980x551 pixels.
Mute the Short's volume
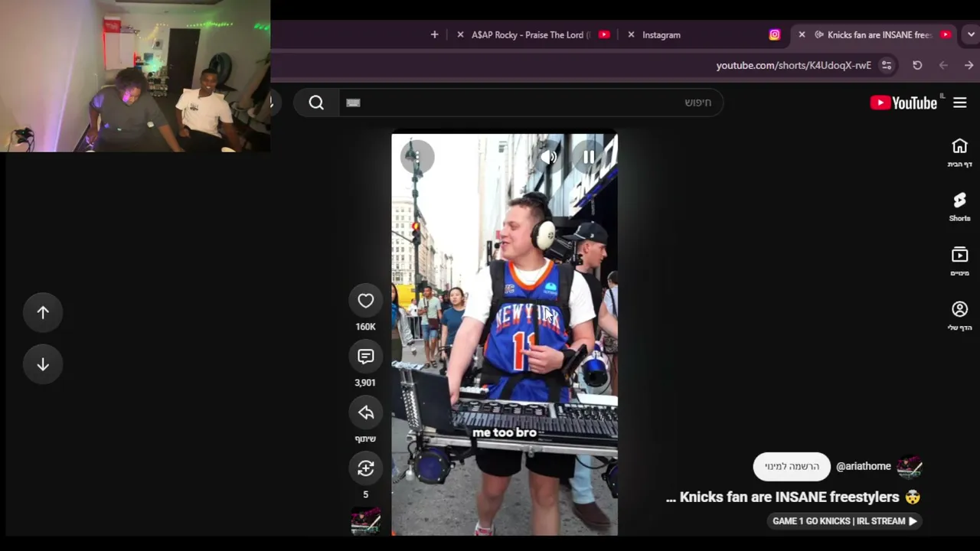[548, 157]
